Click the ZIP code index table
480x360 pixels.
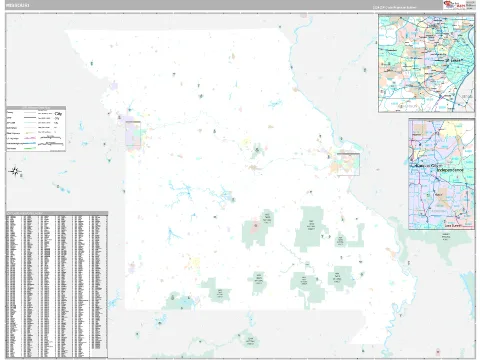click(57, 284)
